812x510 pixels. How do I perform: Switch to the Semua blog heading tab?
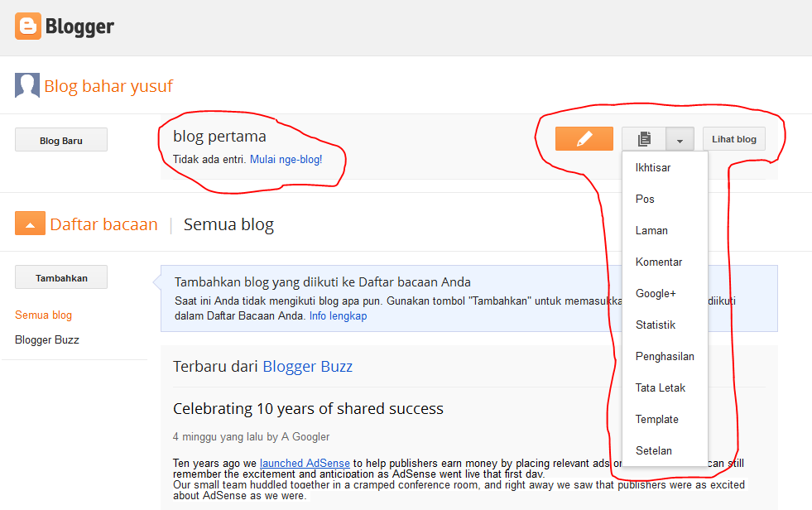(x=228, y=224)
